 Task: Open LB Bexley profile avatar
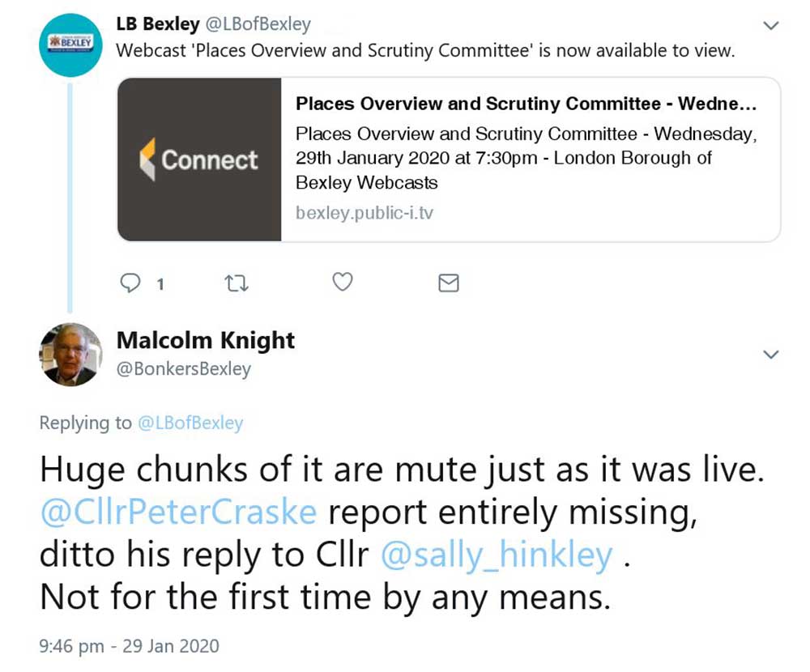[x=70, y=45]
